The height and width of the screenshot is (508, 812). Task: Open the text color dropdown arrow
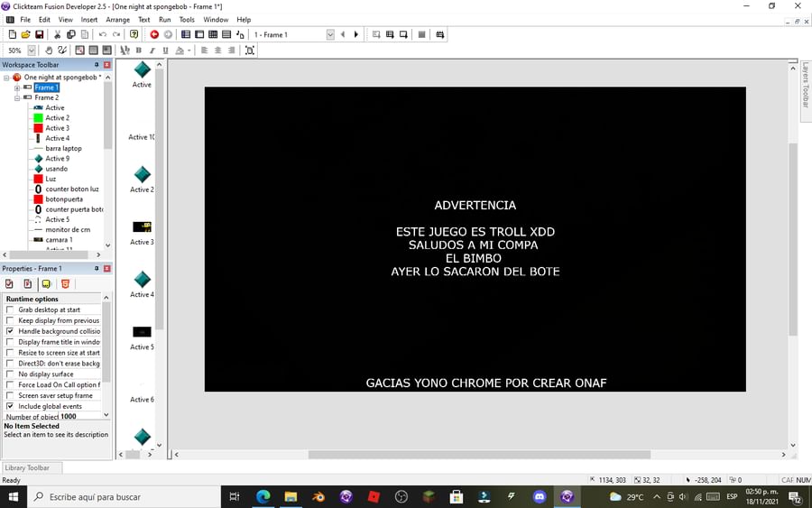click(x=189, y=51)
